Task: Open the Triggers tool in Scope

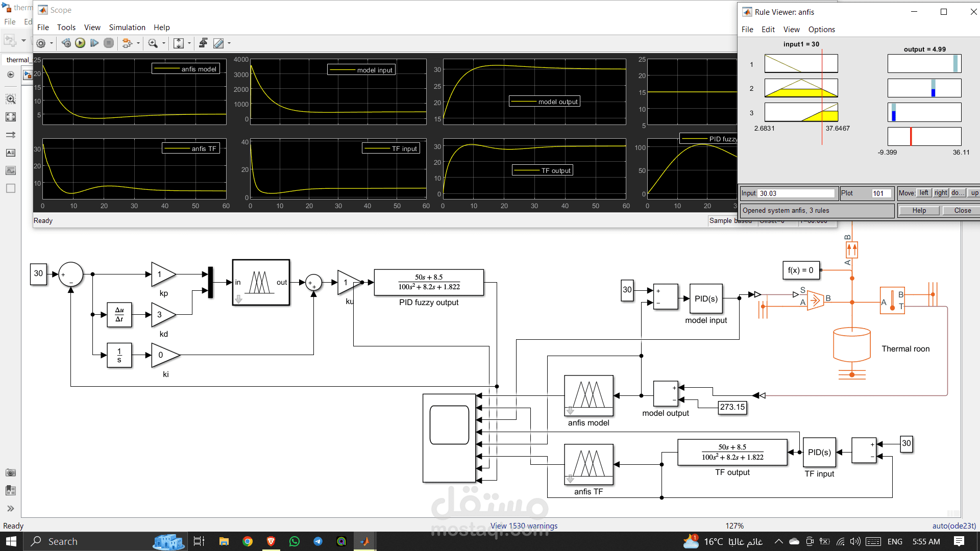Action: pyautogui.click(x=203, y=43)
